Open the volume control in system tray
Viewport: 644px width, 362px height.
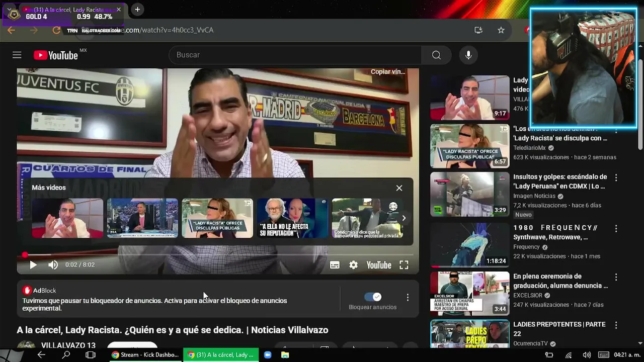[587, 355]
